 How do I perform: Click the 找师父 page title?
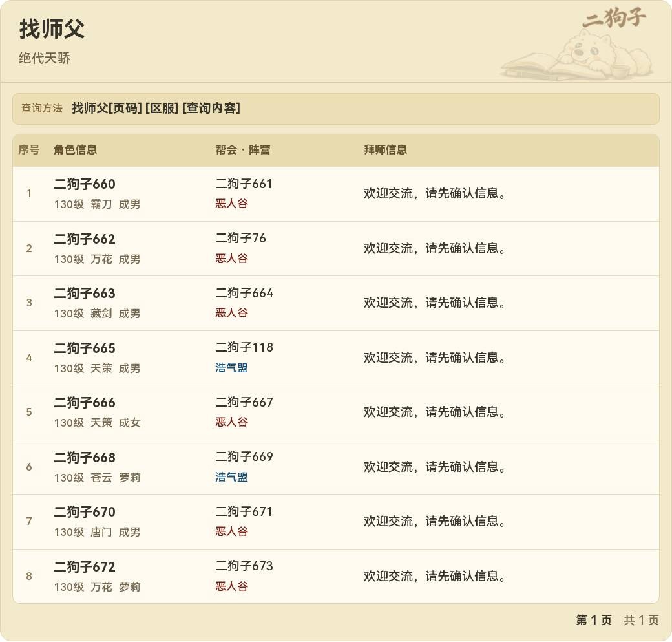(x=52, y=29)
